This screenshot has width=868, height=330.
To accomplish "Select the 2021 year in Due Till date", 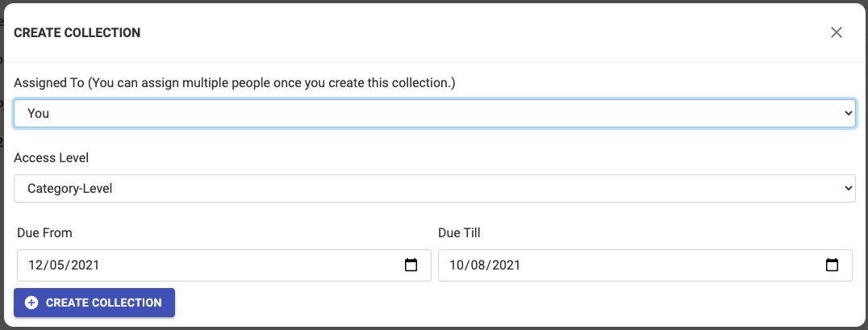I will 505,265.
